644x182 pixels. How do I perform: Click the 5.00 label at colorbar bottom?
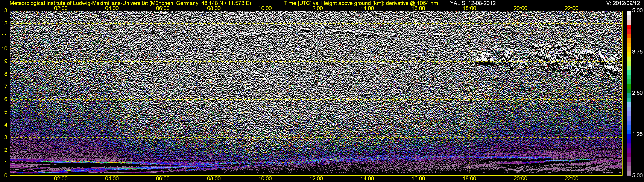coord(637,176)
